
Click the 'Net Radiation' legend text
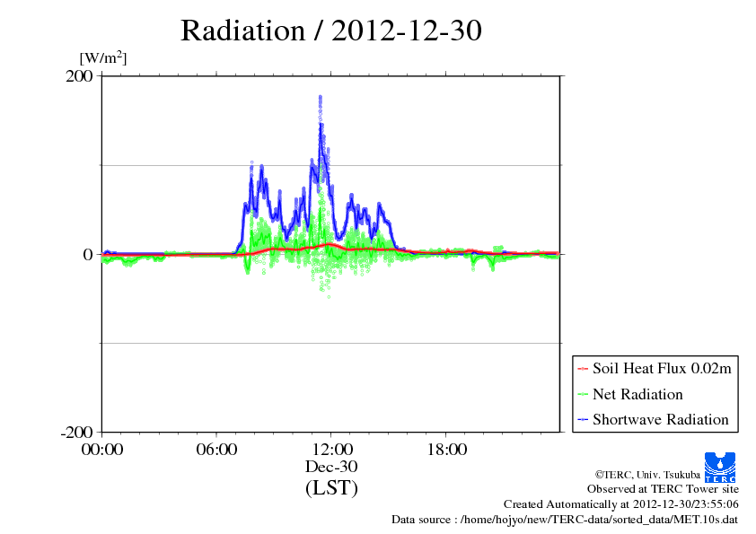[637, 394]
